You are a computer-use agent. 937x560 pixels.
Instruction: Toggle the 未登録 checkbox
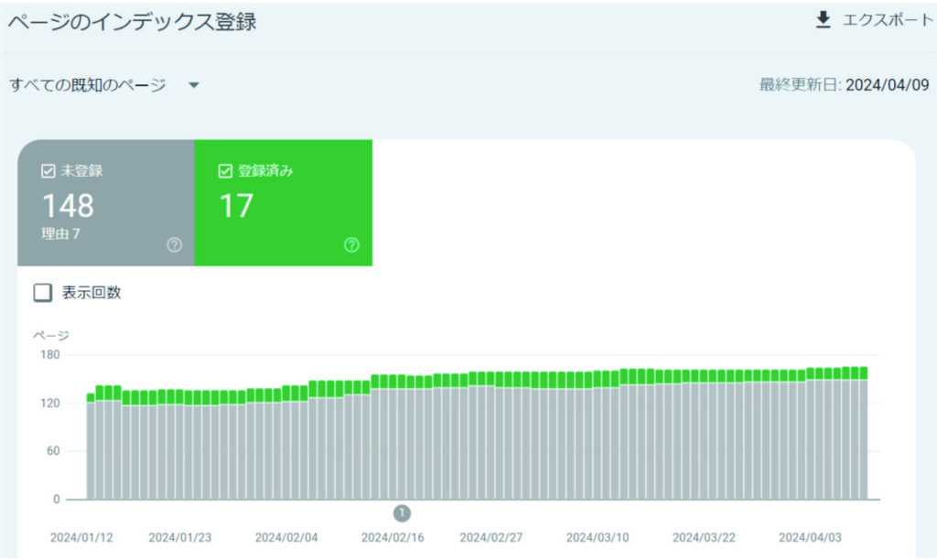click(x=48, y=171)
